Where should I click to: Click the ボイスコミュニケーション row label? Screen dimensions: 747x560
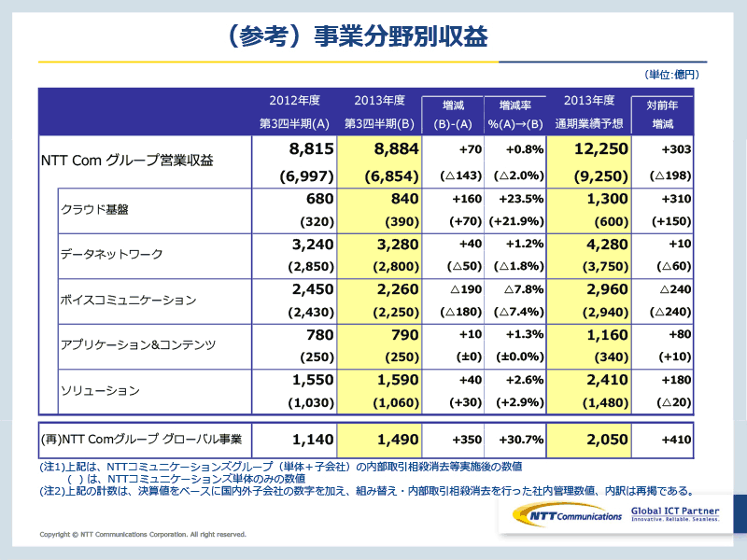pyautogui.click(x=128, y=300)
